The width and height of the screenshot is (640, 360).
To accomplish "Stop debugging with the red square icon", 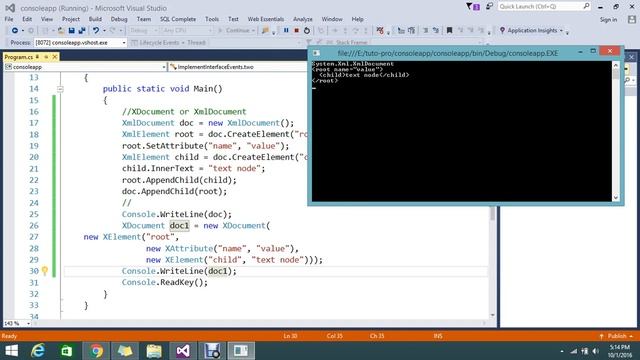I will [x=297, y=31].
